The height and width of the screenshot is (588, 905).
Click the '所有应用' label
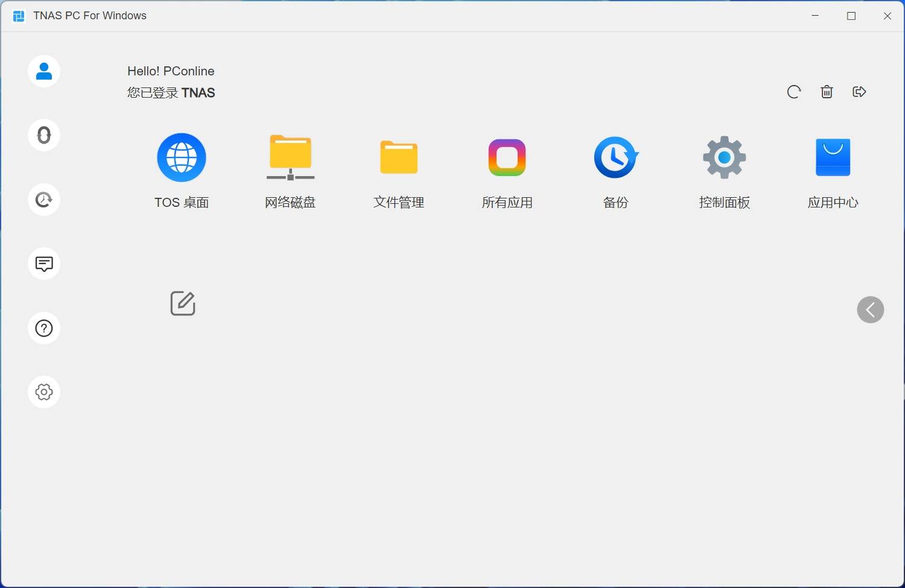[507, 203]
